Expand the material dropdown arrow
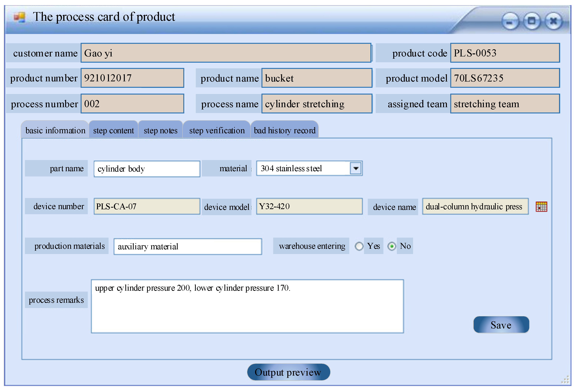The image size is (576, 392). click(356, 169)
